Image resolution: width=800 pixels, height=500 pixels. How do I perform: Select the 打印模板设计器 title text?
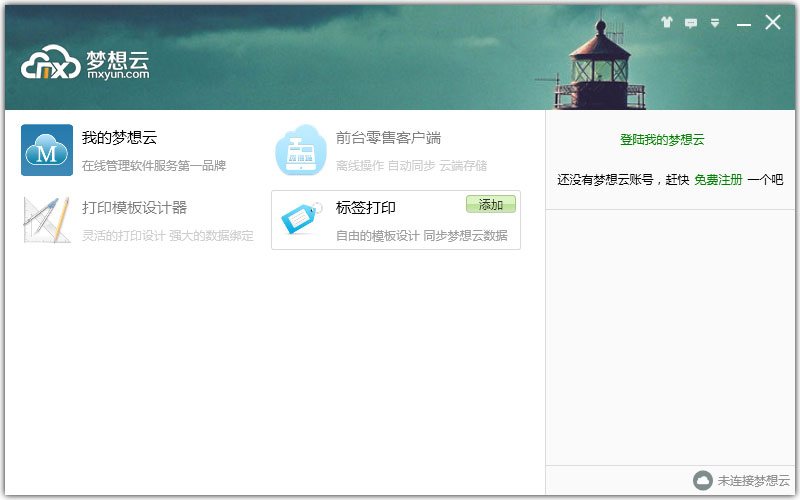coord(134,207)
